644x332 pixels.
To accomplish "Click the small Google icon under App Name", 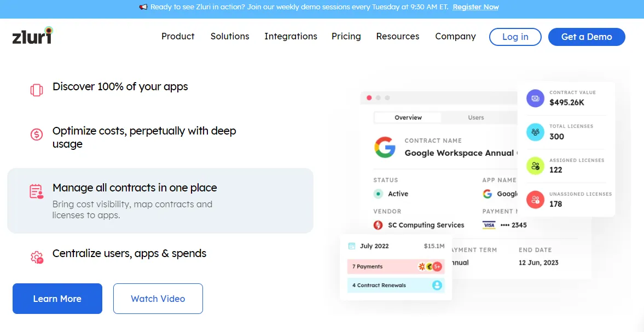I will (488, 194).
